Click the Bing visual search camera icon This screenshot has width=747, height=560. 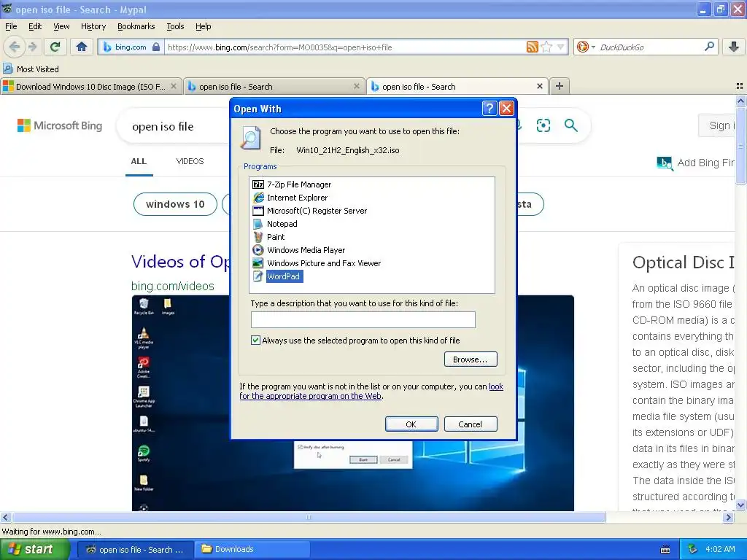543,125
